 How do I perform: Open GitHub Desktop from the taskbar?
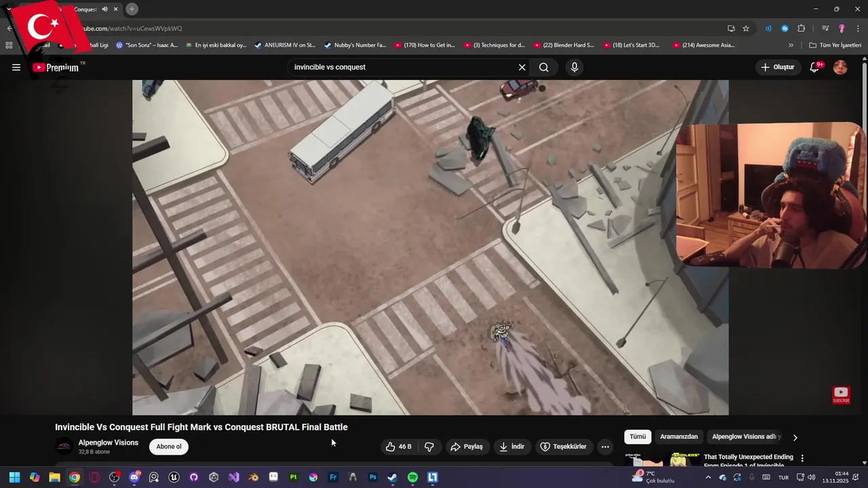click(194, 477)
